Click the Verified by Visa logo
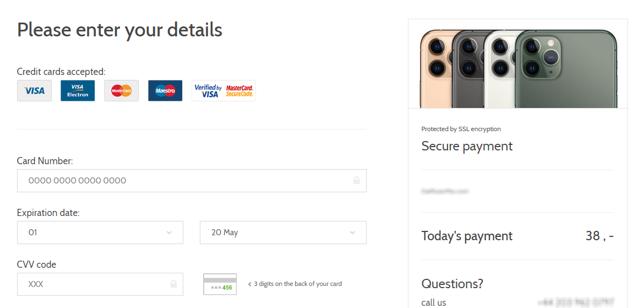Screen dimensions: 644x308 tap(208, 91)
